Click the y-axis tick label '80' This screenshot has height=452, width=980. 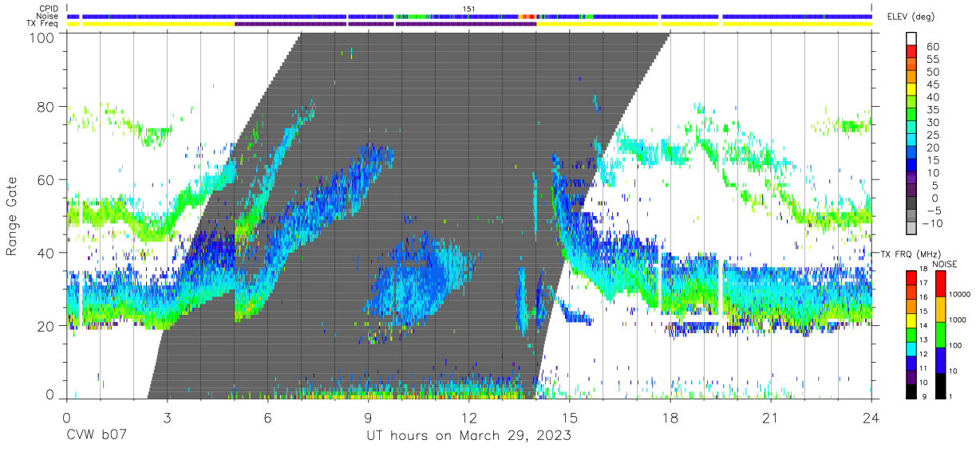[x=45, y=106]
